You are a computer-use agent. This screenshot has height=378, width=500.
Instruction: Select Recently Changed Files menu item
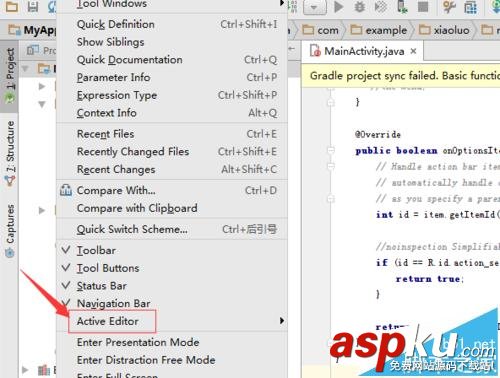(172, 152)
